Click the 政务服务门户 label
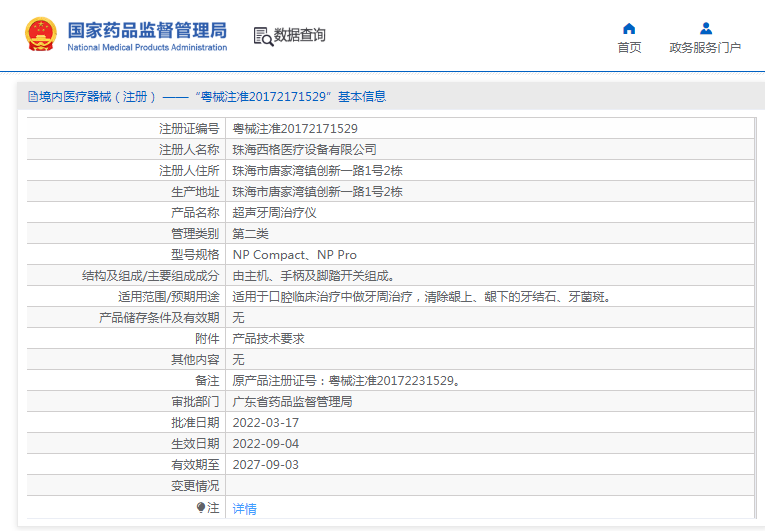This screenshot has width=765, height=531. [x=705, y=47]
